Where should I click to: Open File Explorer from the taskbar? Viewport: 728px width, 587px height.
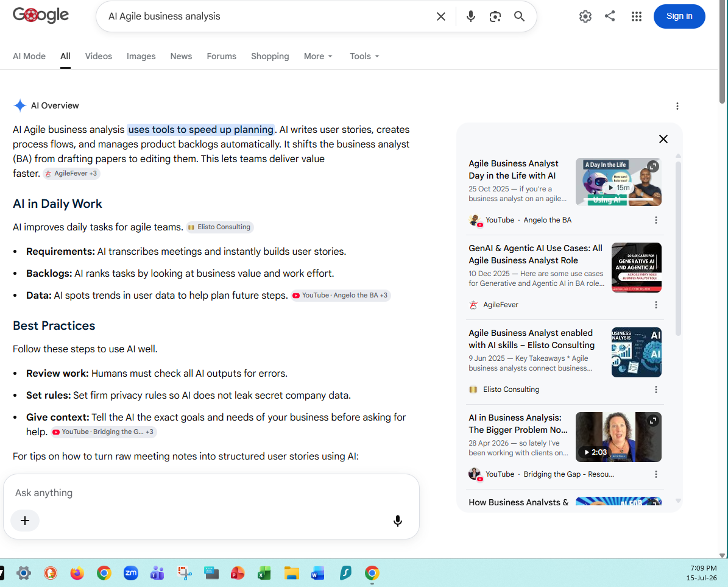click(291, 574)
